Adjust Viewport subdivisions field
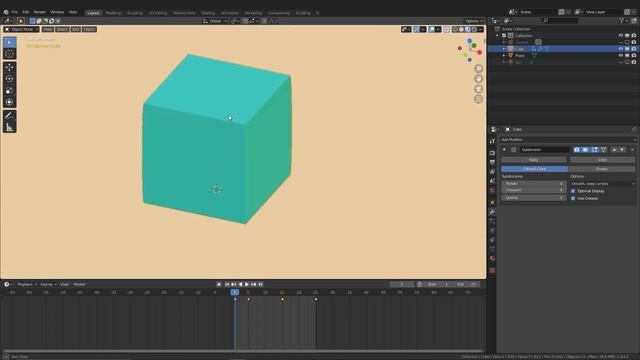 coord(533,190)
